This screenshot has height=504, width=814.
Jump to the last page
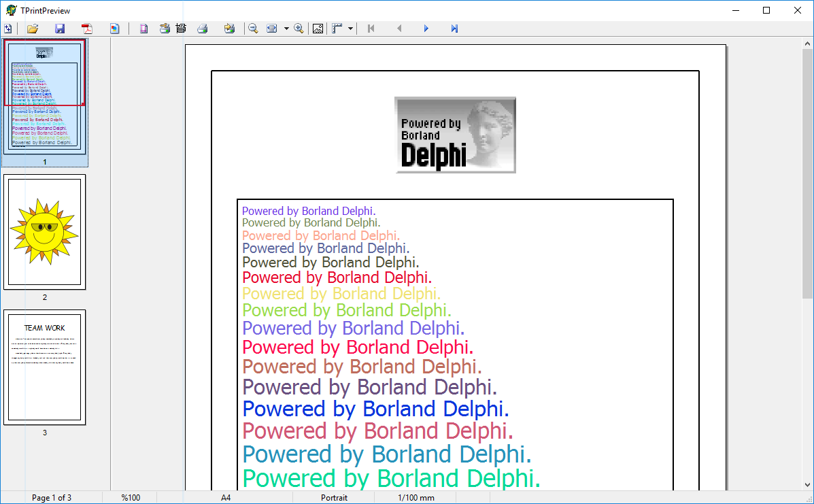[454, 28]
